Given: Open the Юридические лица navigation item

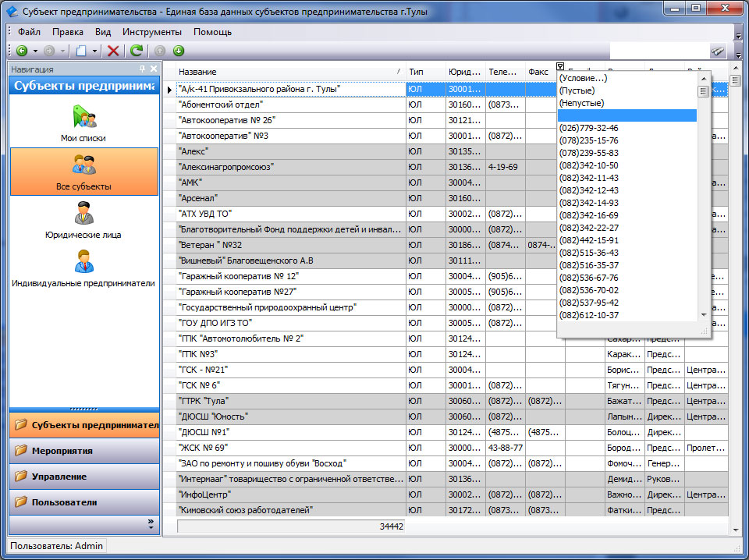Looking at the screenshot, I should point(83,220).
